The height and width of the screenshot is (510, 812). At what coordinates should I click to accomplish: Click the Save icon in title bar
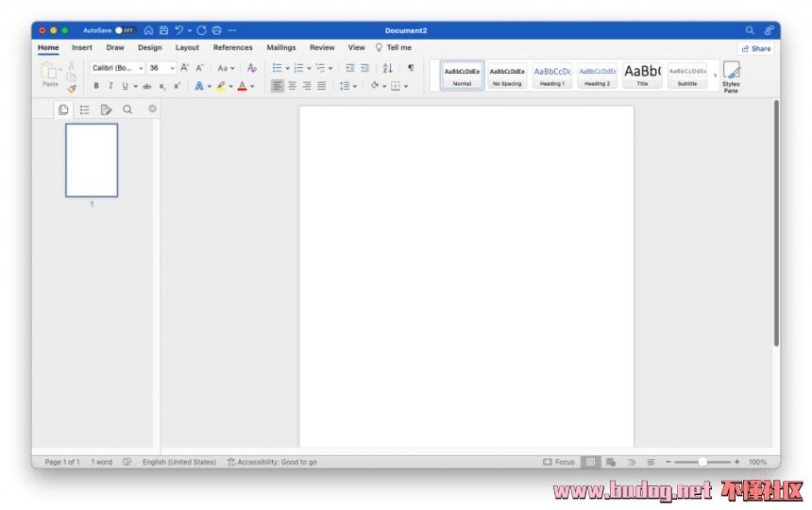click(163, 30)
